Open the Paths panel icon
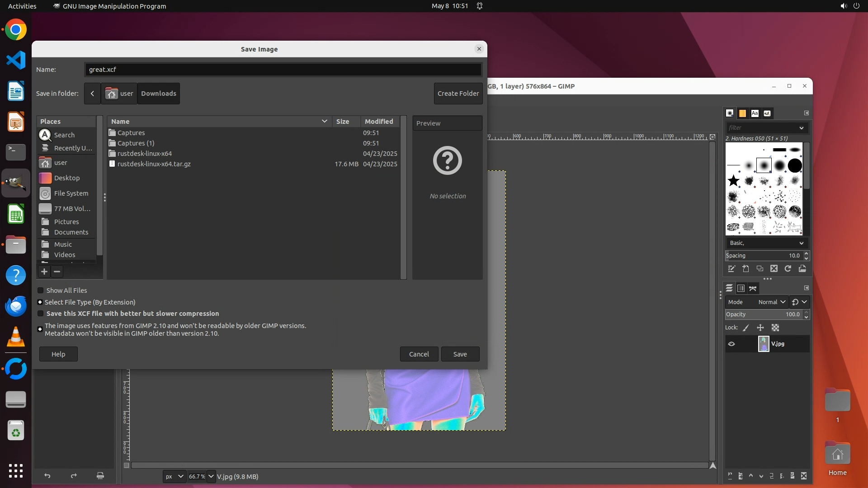 coord(753,288)
